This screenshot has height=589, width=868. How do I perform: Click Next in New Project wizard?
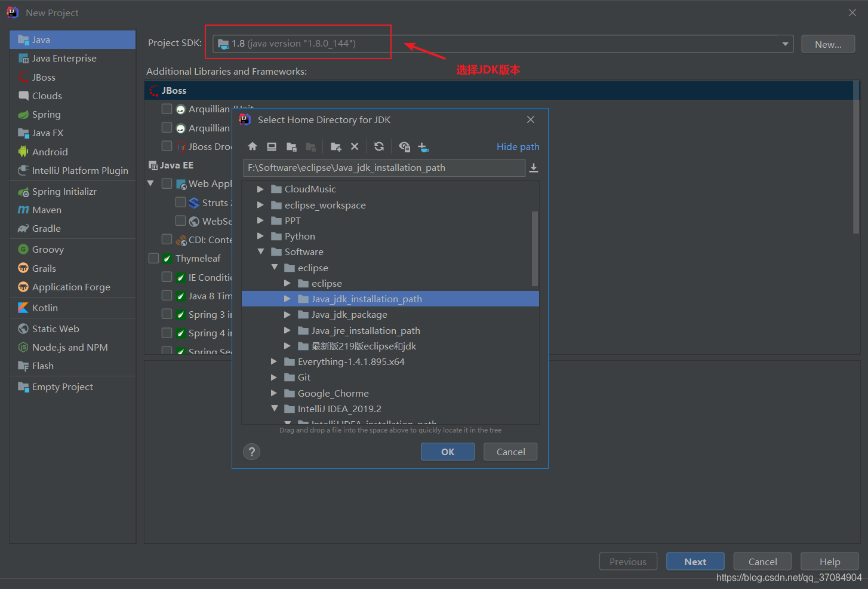(695, 562)
